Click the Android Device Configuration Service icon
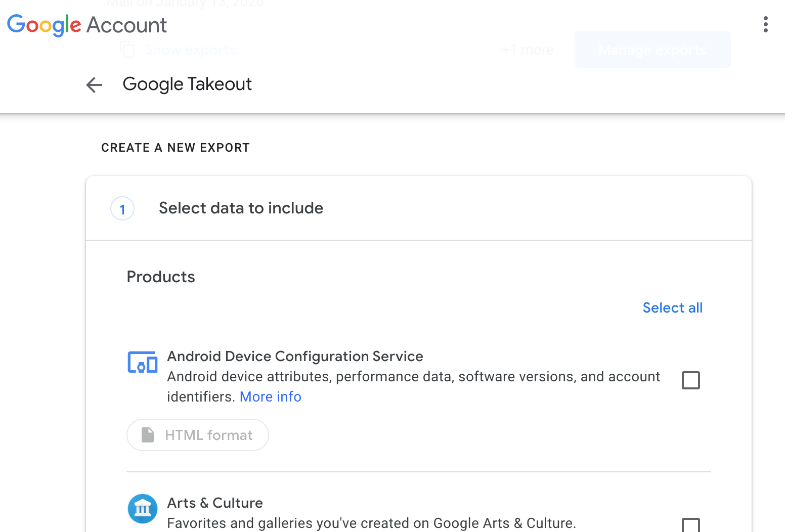The image size is (785, 532). click(x=142, y=362)
